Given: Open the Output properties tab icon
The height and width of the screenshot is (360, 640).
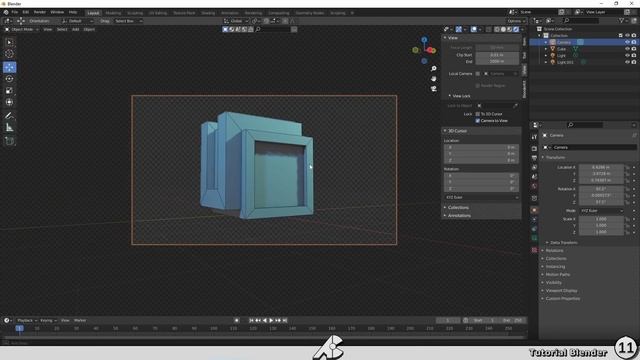Looking at the screenshot, I should coord(534,158).
